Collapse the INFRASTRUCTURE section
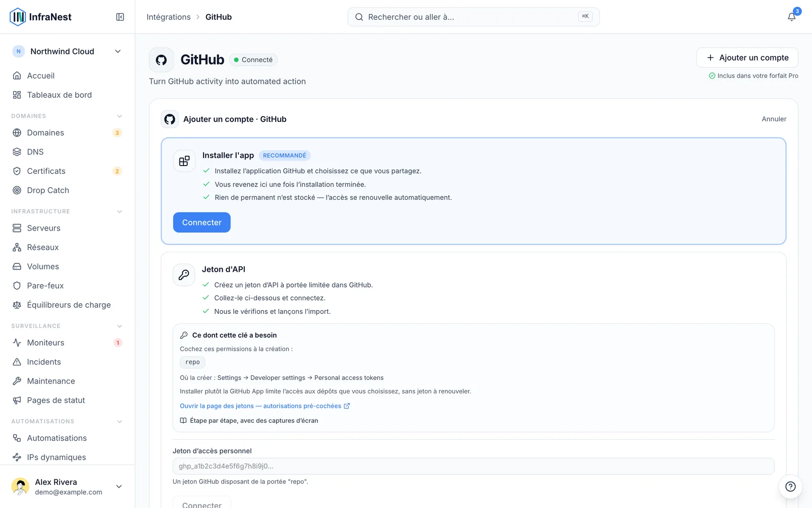 119,211
